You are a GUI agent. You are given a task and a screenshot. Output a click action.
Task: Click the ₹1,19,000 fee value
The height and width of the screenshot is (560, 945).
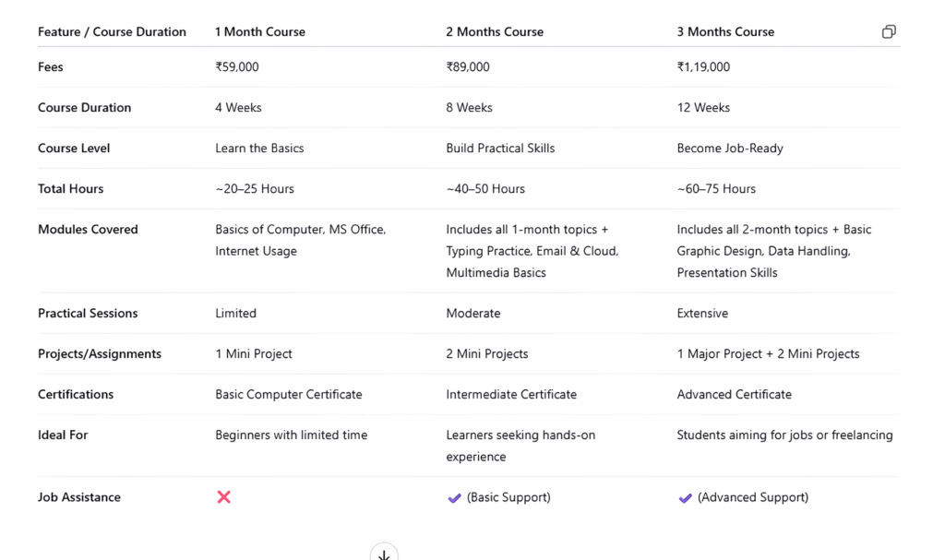[x=703, y=67]
